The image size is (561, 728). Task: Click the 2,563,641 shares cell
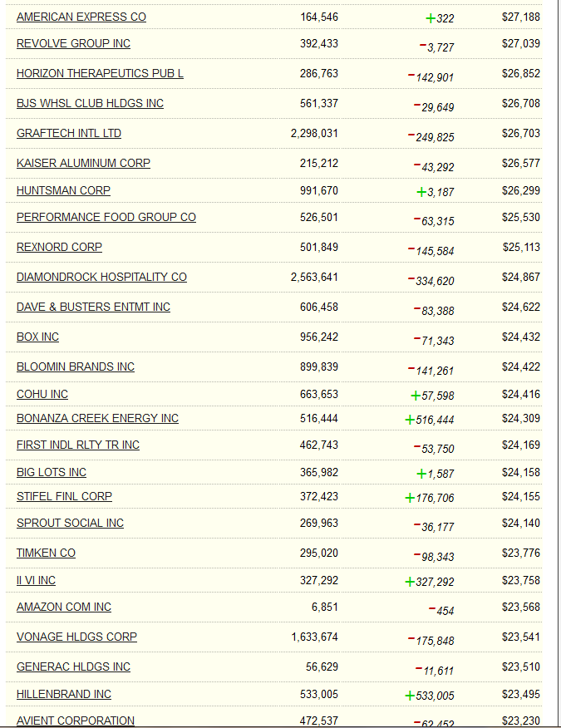[x=314, y=278]
